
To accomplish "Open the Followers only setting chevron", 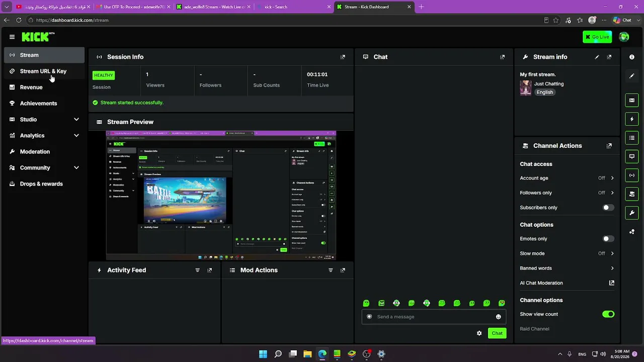I will pyautogui.click(x=612, y=193).
